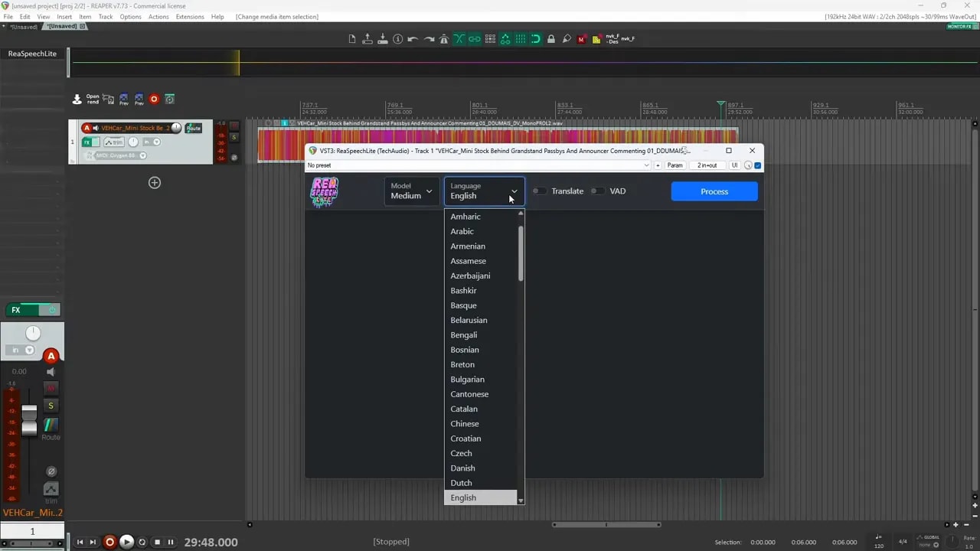Click the Save project download icon

pyautogui.click(x=383, y=39)
